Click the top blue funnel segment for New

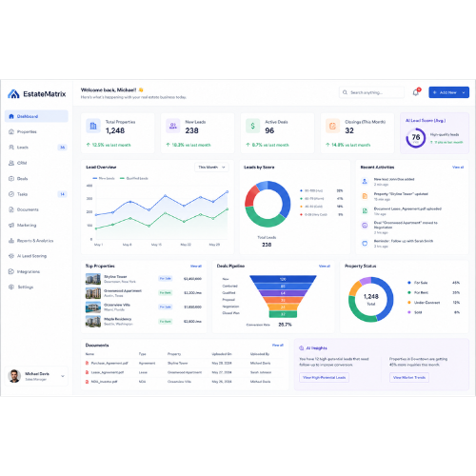pos(283,279)
